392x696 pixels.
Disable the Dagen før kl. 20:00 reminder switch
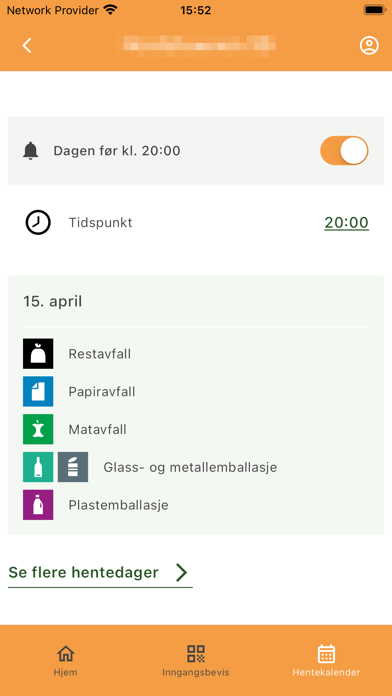click(344, 150)
